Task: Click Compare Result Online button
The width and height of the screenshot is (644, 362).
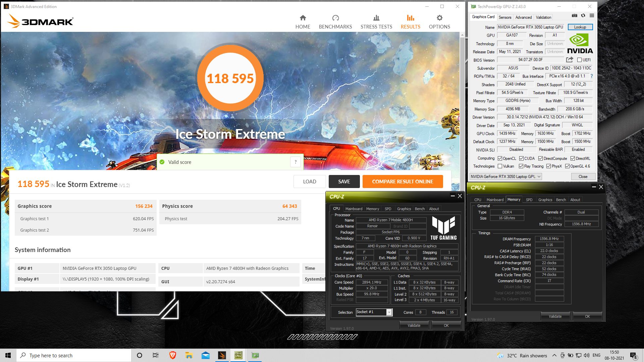Action: (x=402, y=181)
